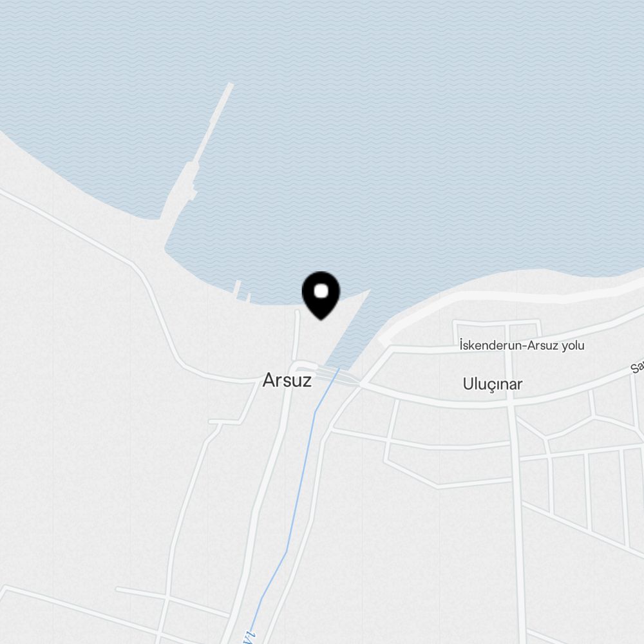Screen dimensions: 644x644
Task: Select the Uluçınar neighborhood label
Action: 493,384
